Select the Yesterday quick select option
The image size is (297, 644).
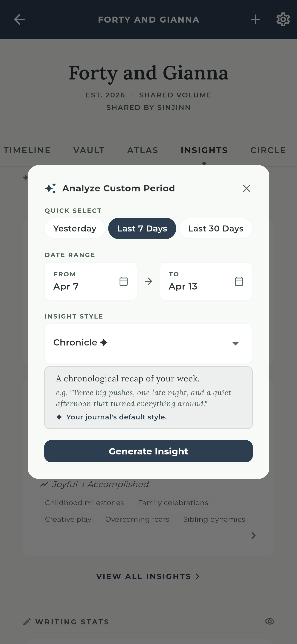coord(74,228)
